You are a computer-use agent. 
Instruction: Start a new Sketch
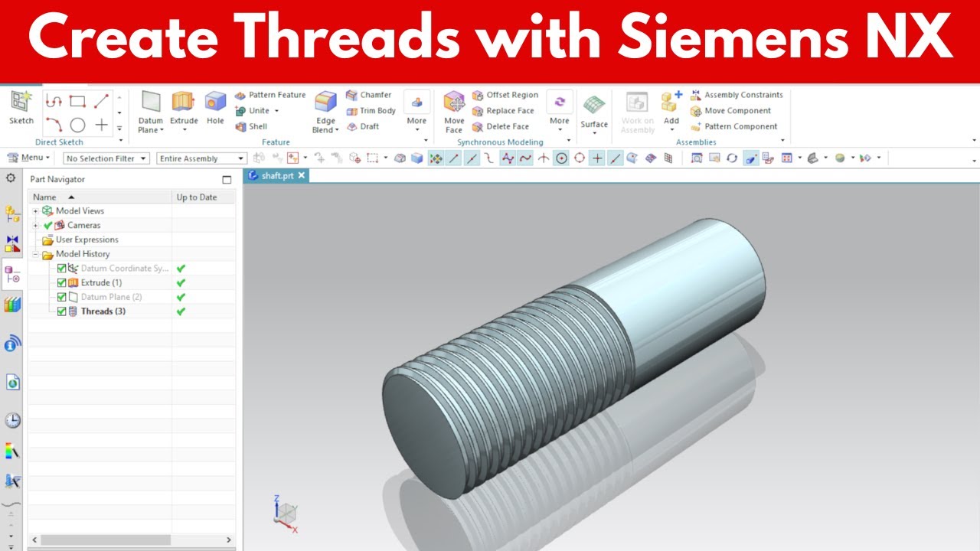(x=21, y=109)
